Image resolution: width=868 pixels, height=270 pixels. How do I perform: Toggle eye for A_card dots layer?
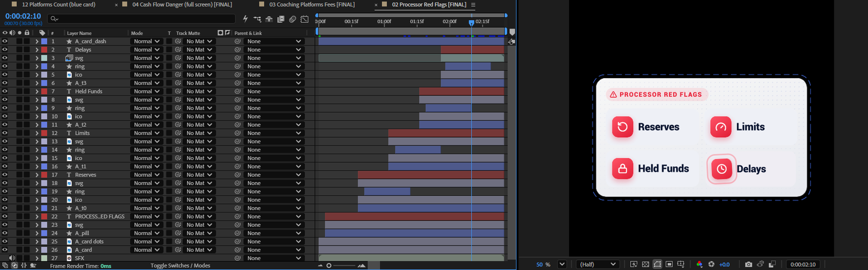click(5, 241)
